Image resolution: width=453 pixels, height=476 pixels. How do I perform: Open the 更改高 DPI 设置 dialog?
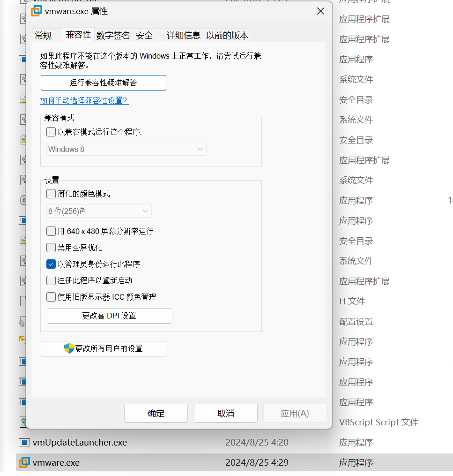(x=109, y=316)
